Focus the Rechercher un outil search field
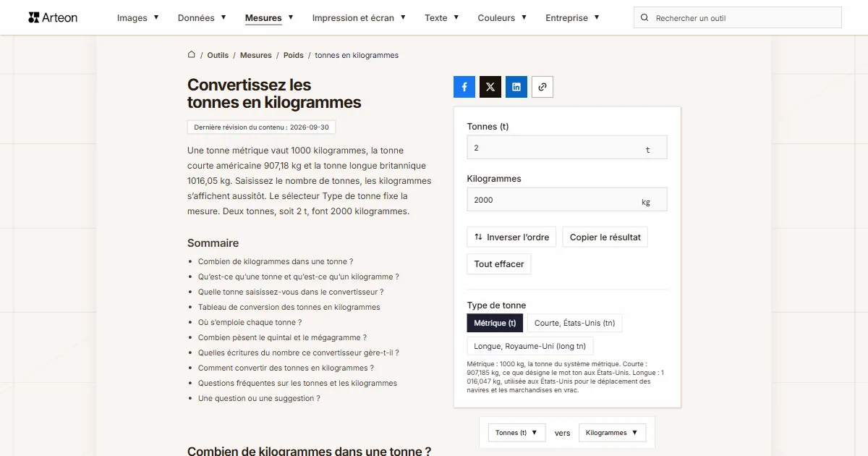Image resolution: width=868 pixels, height=456 pixels. (738, 18)
